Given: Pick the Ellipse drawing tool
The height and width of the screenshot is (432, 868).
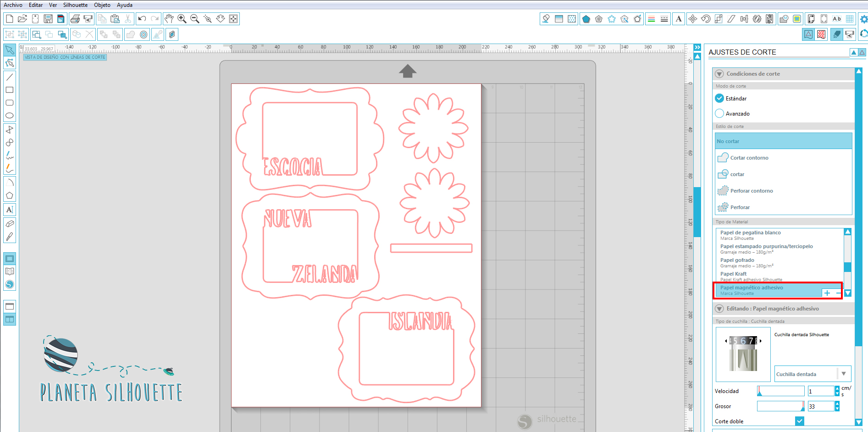Looking at the screenshot, I should [9, 116].
